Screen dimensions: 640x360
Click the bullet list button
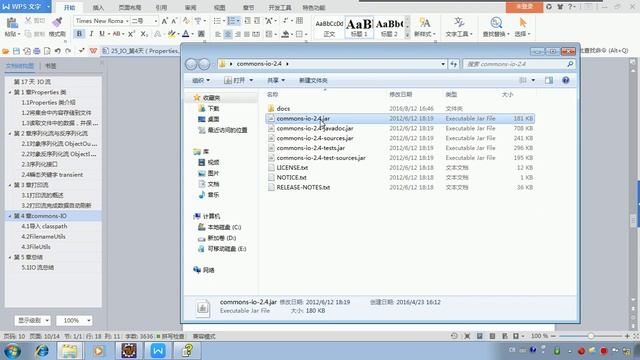[x=218, y=21]
